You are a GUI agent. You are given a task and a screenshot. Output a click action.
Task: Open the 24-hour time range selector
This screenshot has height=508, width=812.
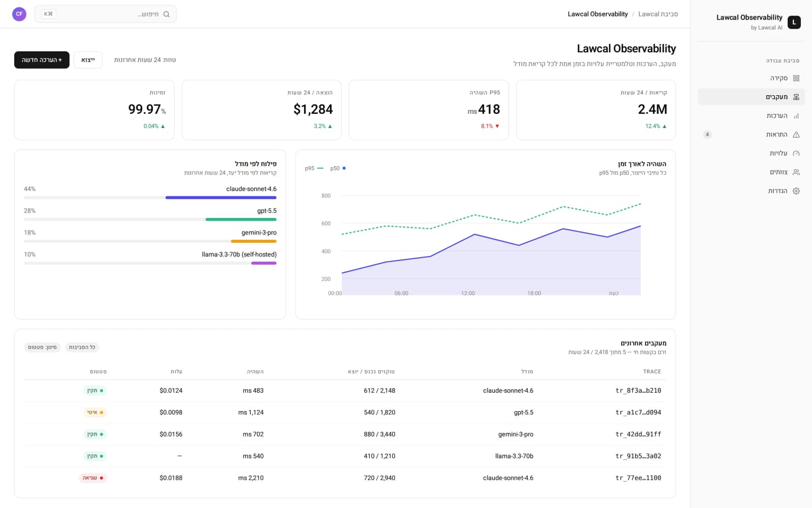pyautogui.click(x=145, y=60)
